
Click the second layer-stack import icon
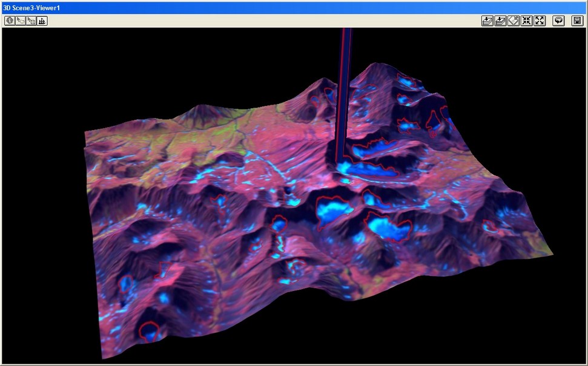point(500,21)
